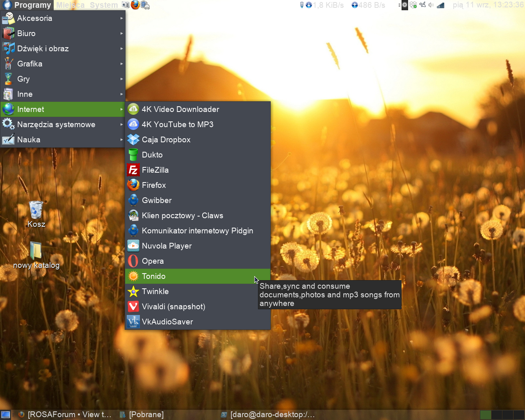
Task: Expand the Narzędzia systemowe submenu
Action: click(x=63, y=124)
